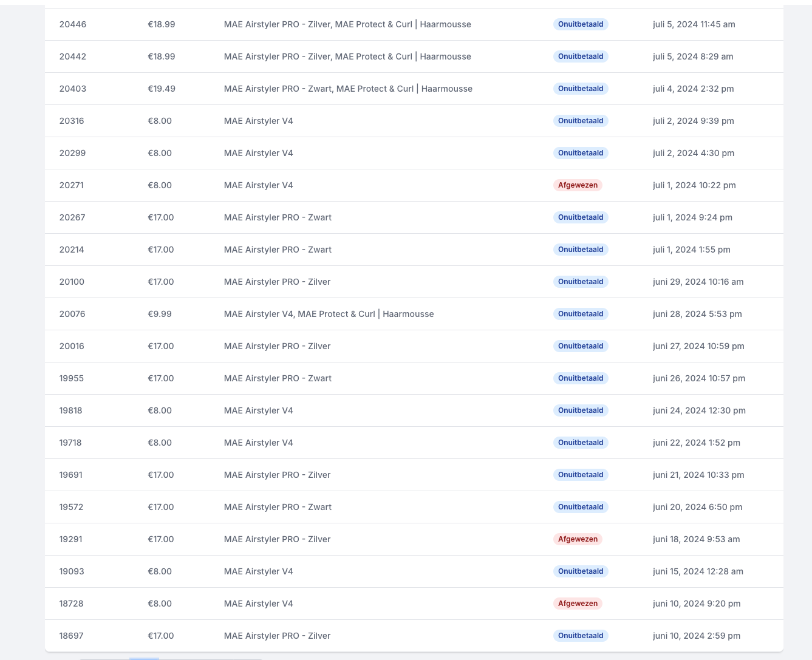Select order number 20446

pyautogui.click(x=73, y=24)
